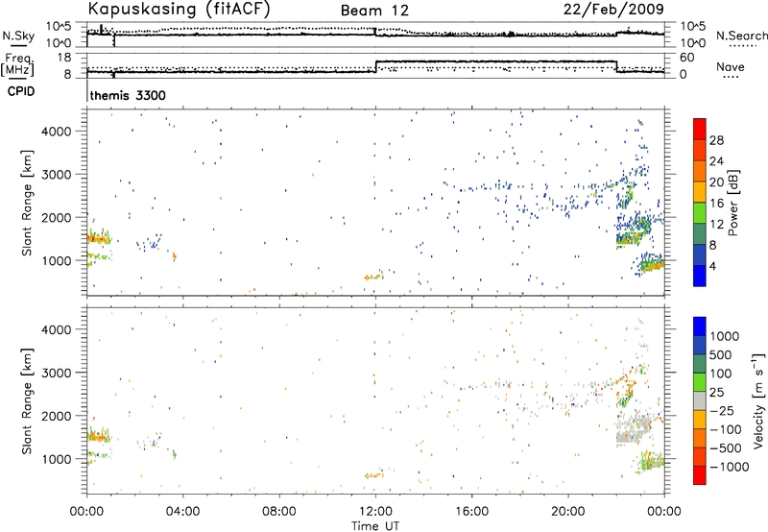Image resolution: width=768 pixels, height=532 pixels.
Task: Click the gray scatter band near 22:30 in velocity panel
Action: tap(634, 428)
